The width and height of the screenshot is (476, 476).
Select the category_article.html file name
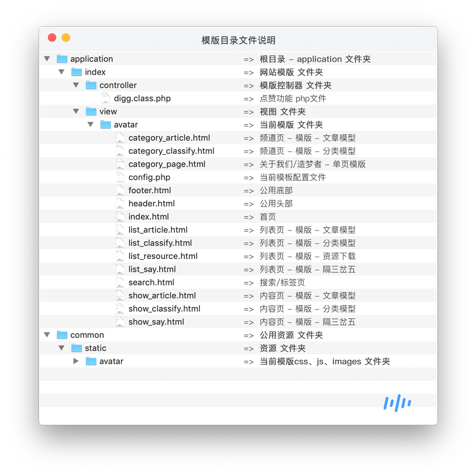click(169, 138)
